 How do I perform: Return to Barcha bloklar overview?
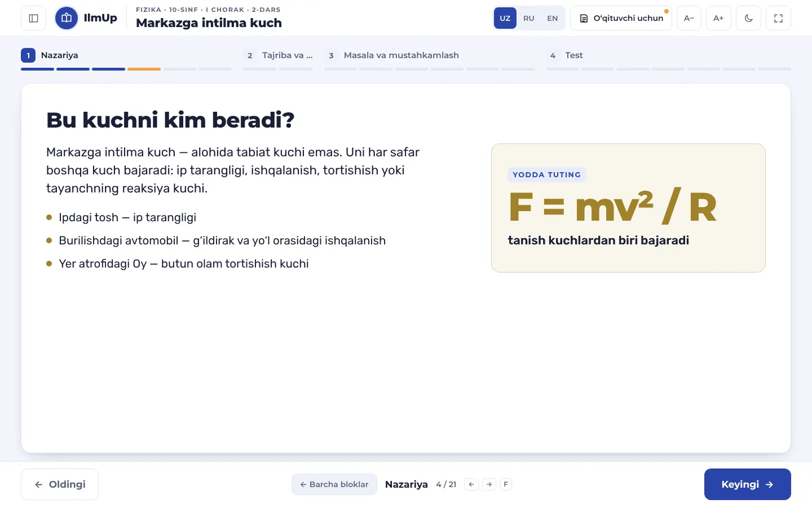(x=334, y=484)
